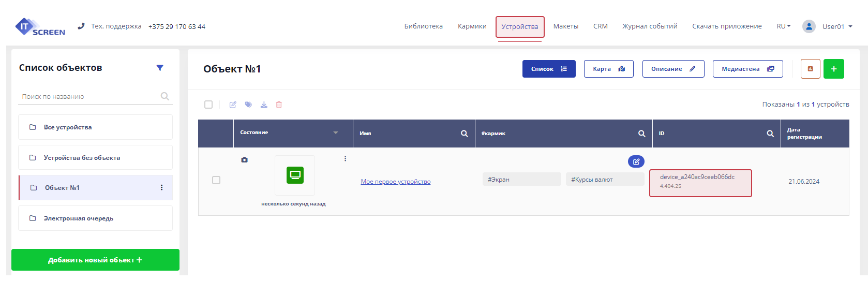Open the Мое первое устройство link

point(395,182)
